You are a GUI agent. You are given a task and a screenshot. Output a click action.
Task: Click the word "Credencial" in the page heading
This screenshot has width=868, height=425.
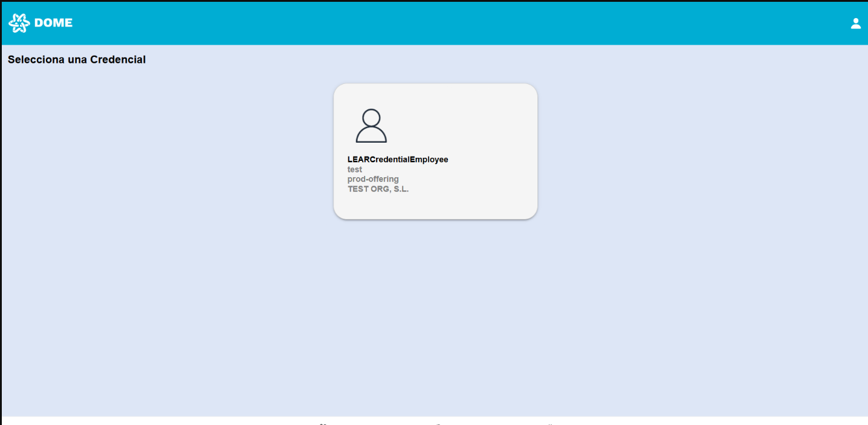[x=118, y=60]
